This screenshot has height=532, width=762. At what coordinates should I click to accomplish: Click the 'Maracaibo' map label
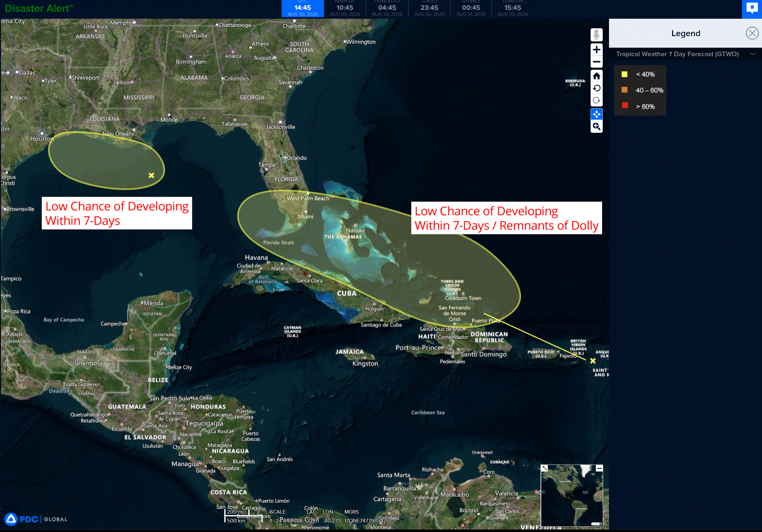click(x=455, y=495)
